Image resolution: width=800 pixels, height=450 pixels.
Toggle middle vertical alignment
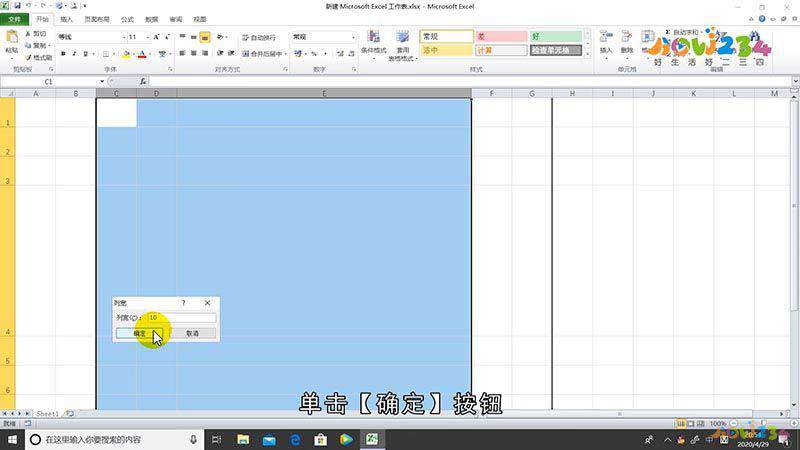(193, 37)
